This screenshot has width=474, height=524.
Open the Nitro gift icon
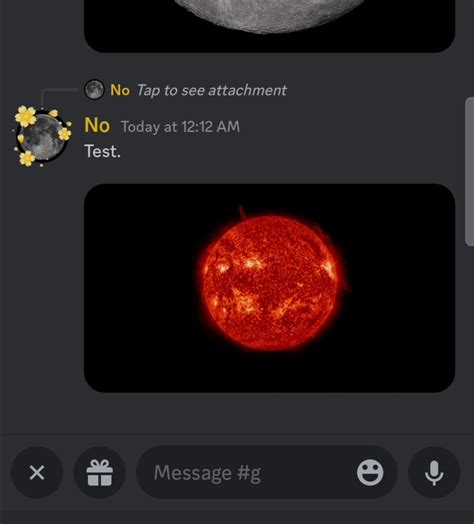(100, 473)
